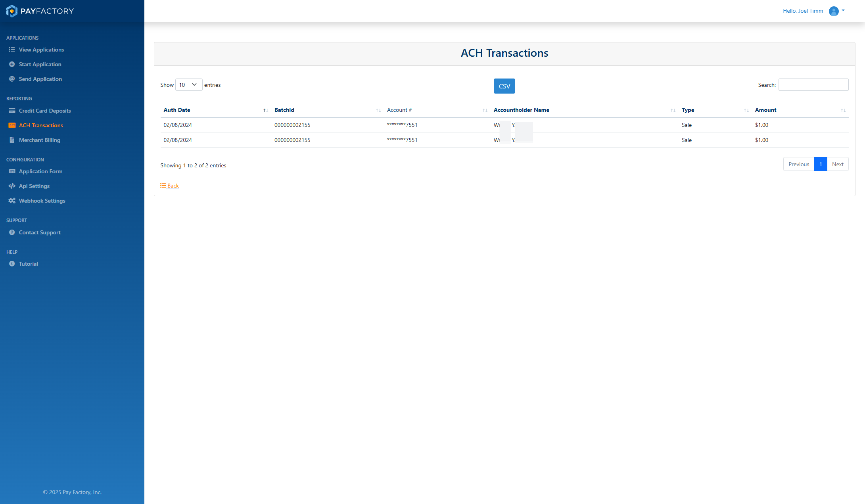This screenshot has width=865, height=504.
Task: Open the Show entries dropdown
Action: pos(189,85)
